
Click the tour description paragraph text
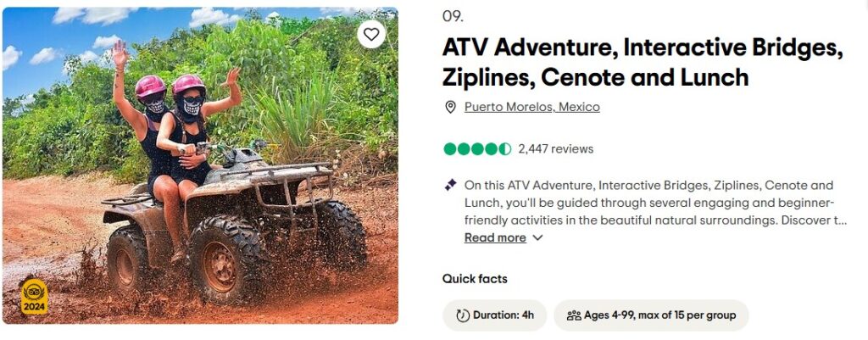(x=655, y=203)
